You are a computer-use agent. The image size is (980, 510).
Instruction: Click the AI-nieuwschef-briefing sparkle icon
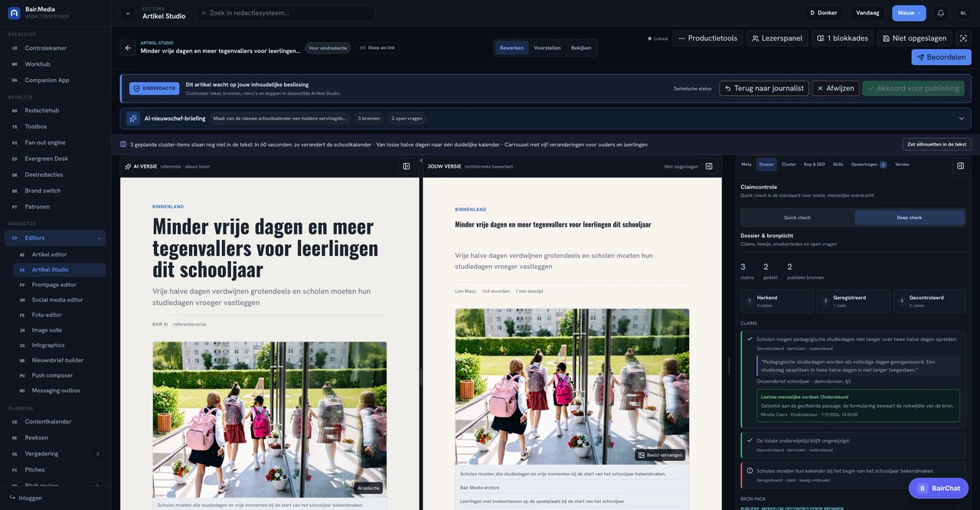coord(133,119)
